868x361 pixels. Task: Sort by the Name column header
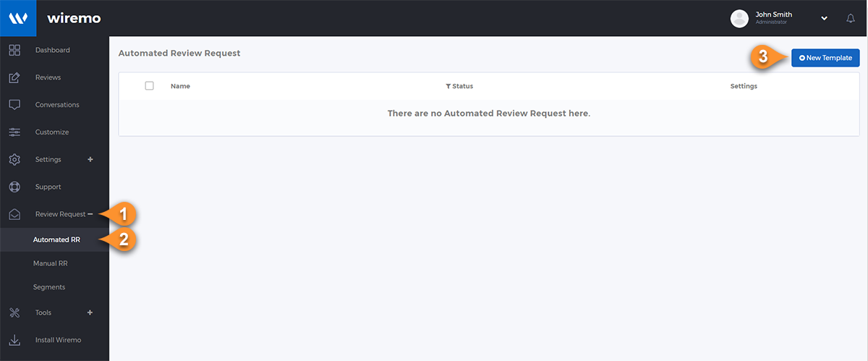pyautogui.click(x=180, y=86)
